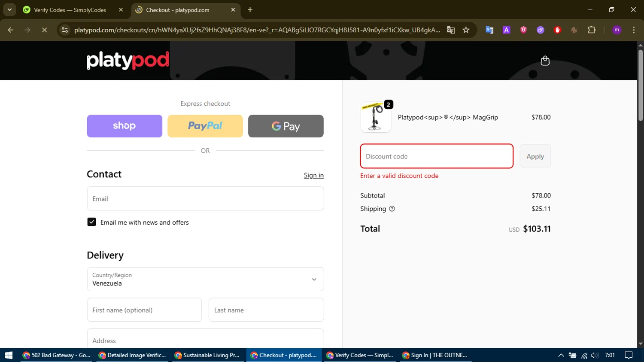View site information icon in address bar
Screen dimensions: 644x362
[x=65, y=30]
